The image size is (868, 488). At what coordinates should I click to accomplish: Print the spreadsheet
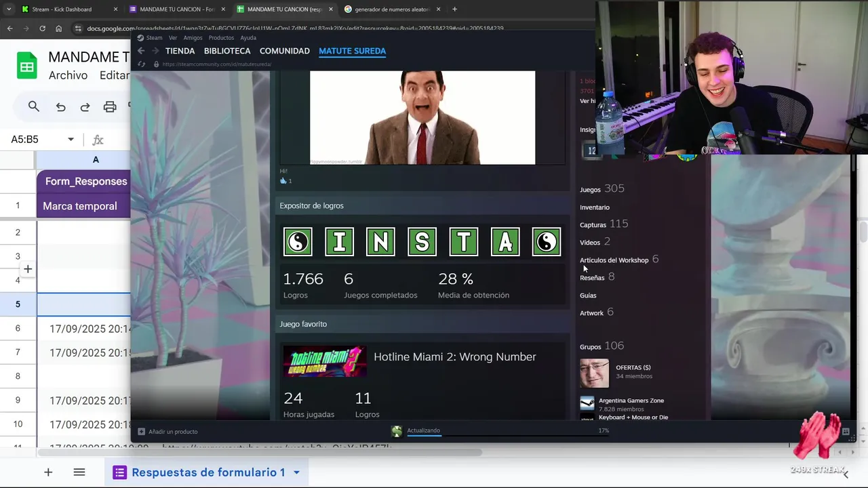coord(110,107)
